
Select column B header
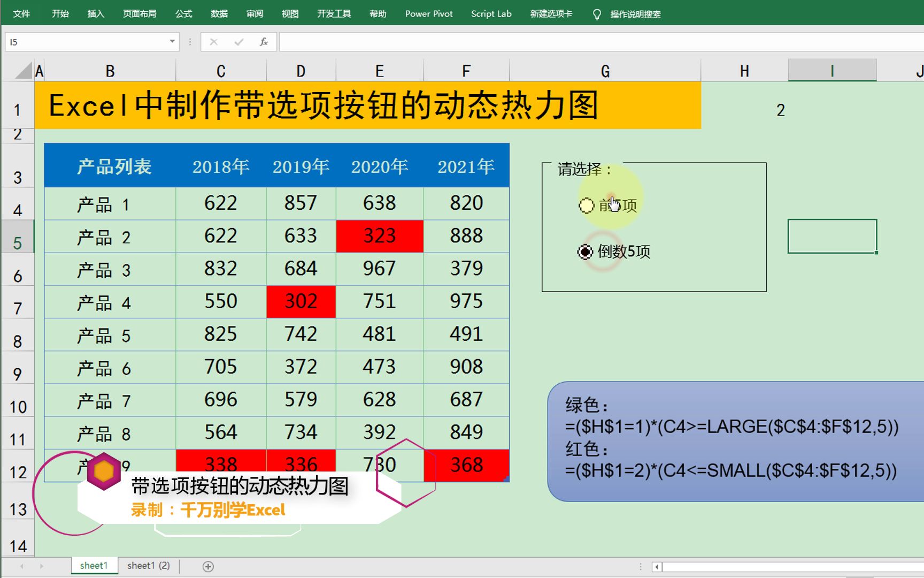pyautogui.click(x=110, y=71)
